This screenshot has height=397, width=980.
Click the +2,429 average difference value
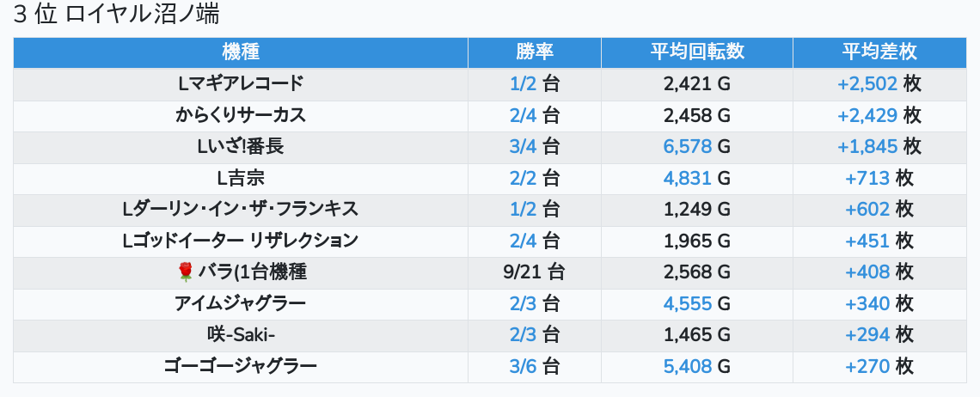(867, 115)
